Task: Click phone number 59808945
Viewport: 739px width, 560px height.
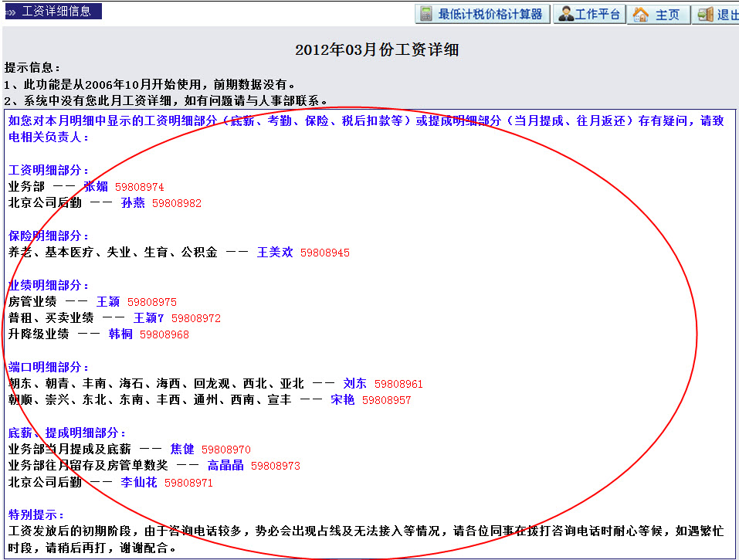Action: (x=325, y=253)
